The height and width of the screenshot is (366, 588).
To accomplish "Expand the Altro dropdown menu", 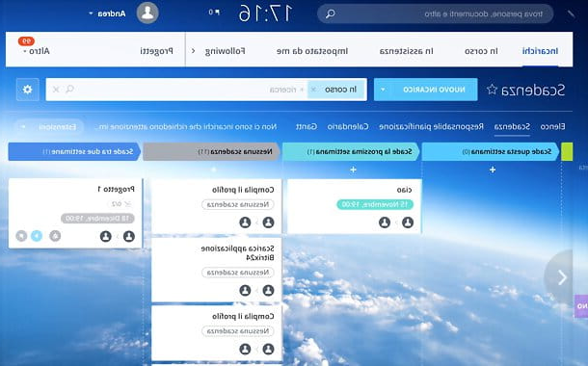I will tap(37, 51).
